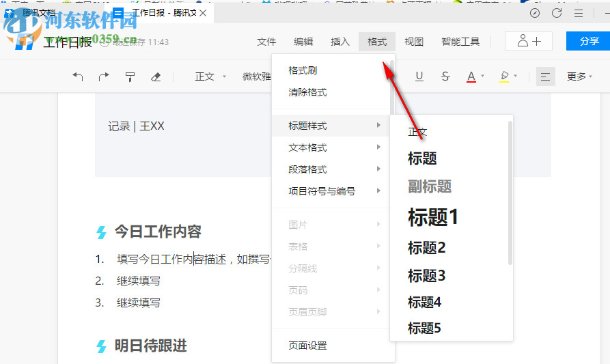Close the 工作日报 tab
The image size is (610, 364).
(x=203, y=13)
